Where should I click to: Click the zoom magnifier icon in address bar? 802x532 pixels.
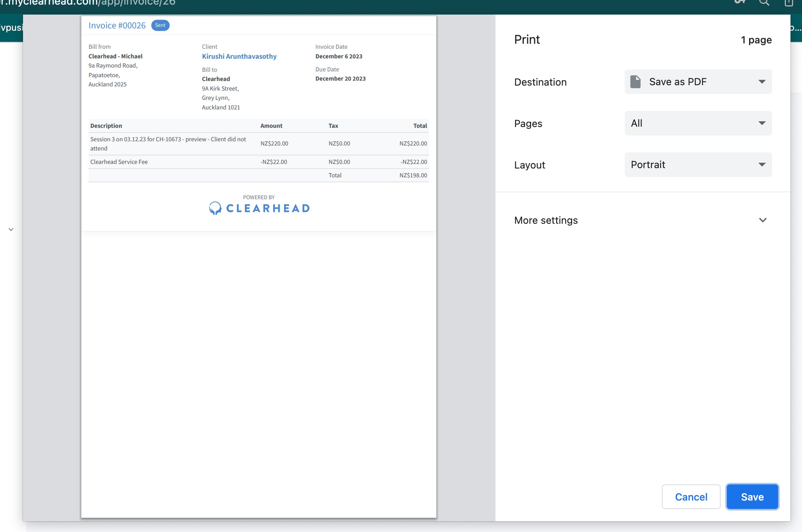pyautogui.click(x=764, y=3)
